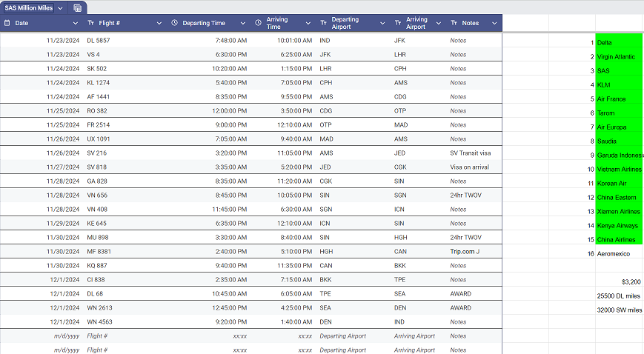
Task: Expand the Flight # column menu
Action: 159,23
